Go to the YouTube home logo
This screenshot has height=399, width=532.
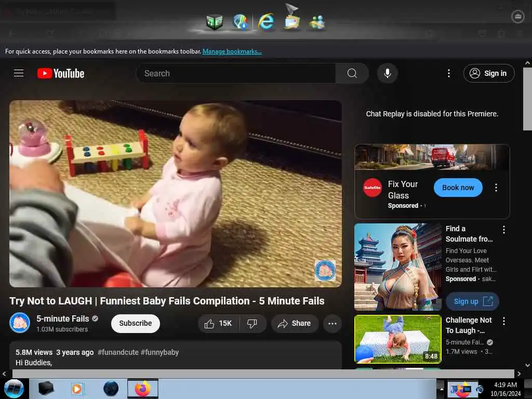point(61,73)
